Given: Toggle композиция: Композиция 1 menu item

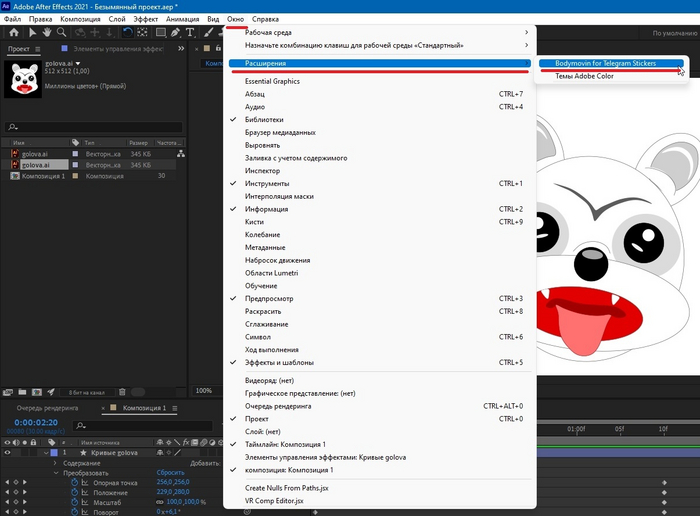Looking at the screenshot, I should click(x=379, y=470).
